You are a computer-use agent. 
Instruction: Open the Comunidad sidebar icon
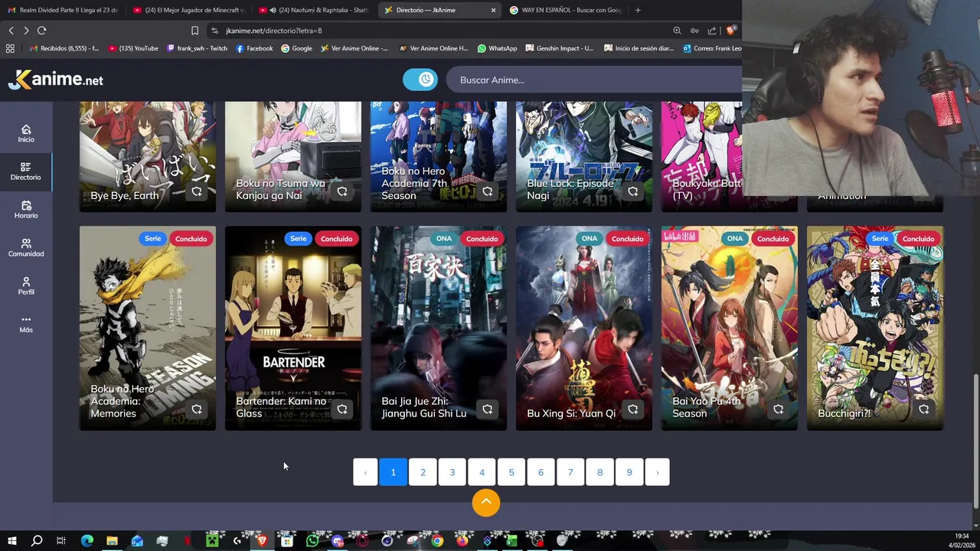26,248
